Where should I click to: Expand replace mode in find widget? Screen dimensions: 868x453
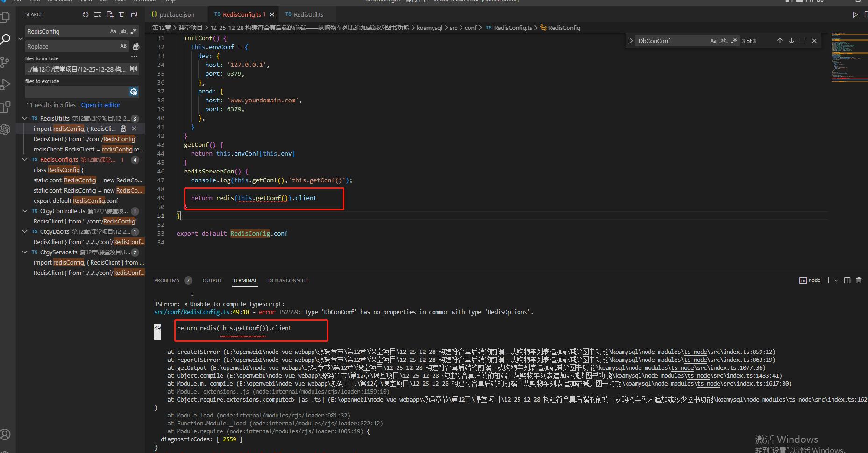point(631,41)
